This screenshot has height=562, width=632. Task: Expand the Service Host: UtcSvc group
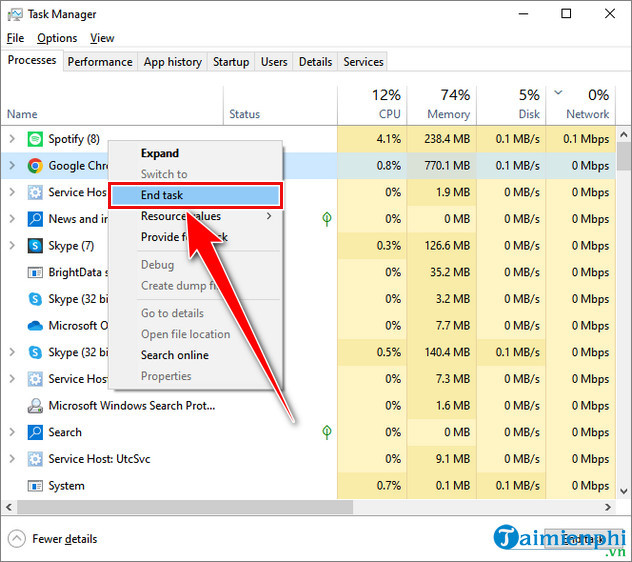pos(12,459)
